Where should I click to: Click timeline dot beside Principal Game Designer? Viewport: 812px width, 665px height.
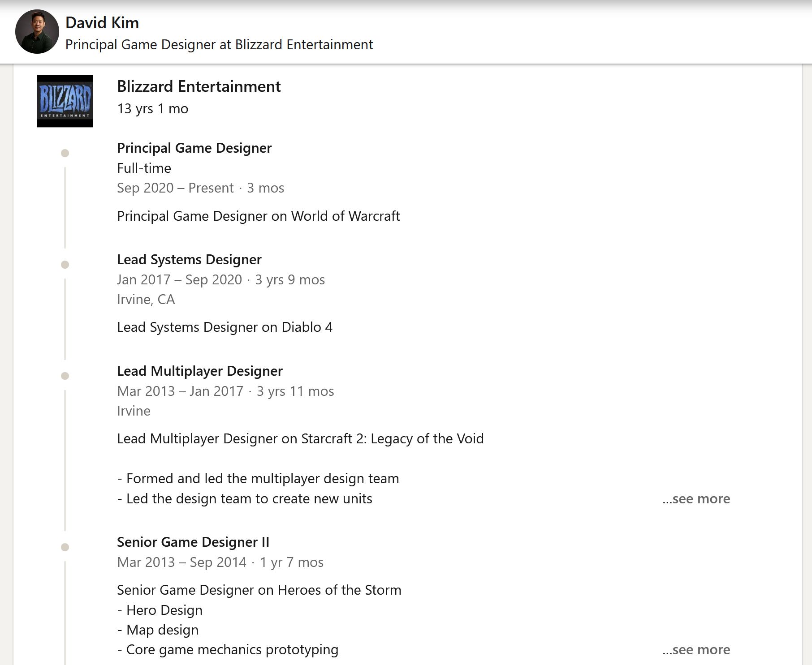point(65,154)
